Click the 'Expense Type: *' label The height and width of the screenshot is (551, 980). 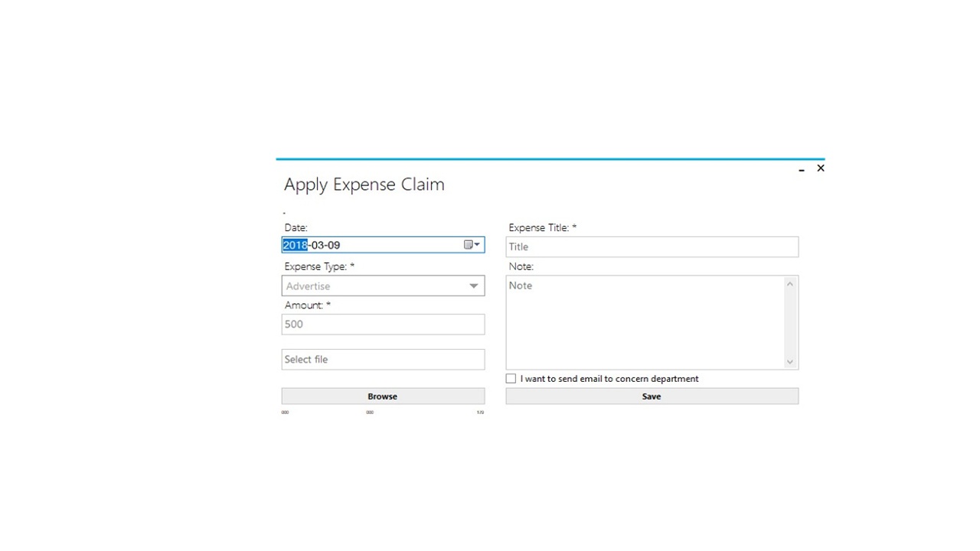(x=319, y=267)
